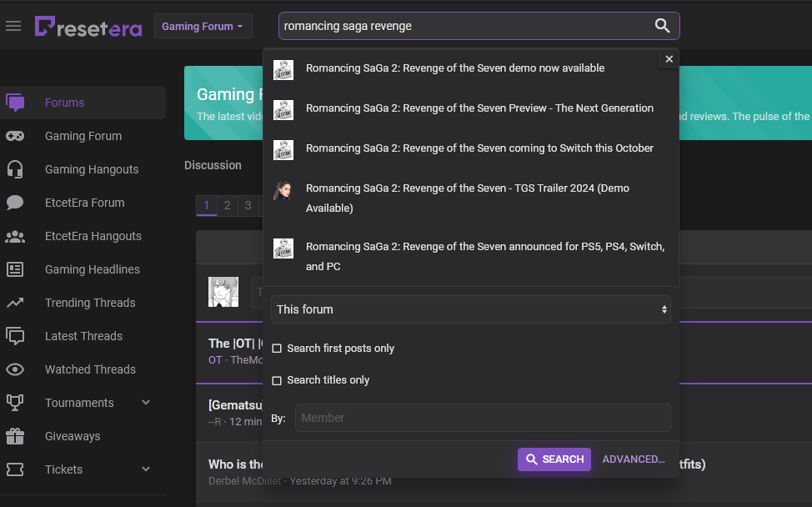This screenshot has width=812, height=507.
Task: Open 'coming to Switch this October' result
Action: click(479, 148)
